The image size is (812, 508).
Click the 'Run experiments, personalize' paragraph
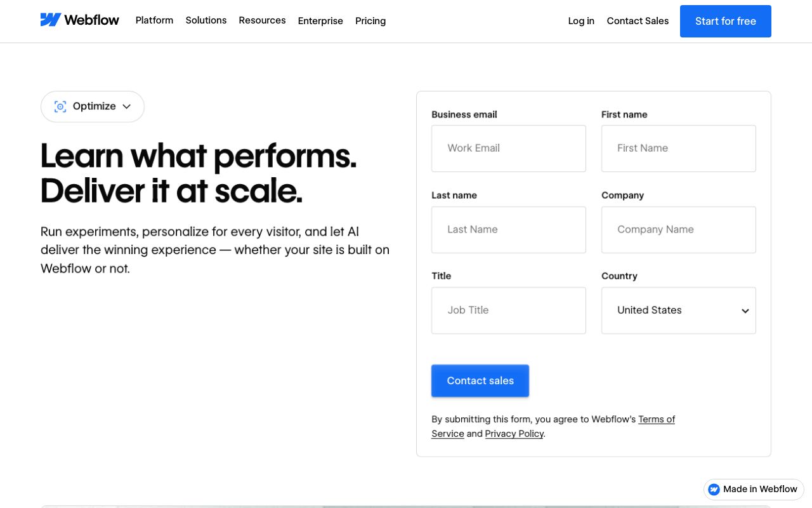(x=215, y=250)
